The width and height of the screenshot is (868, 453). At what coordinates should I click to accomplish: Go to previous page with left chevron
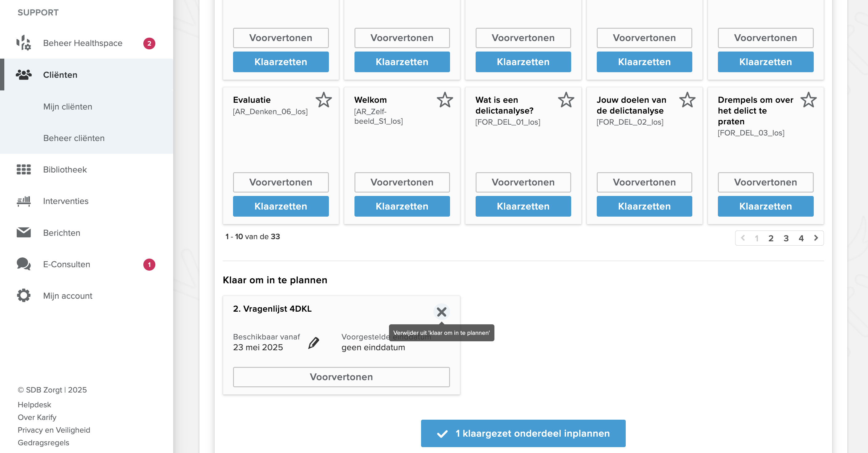(x=743, y=238)
